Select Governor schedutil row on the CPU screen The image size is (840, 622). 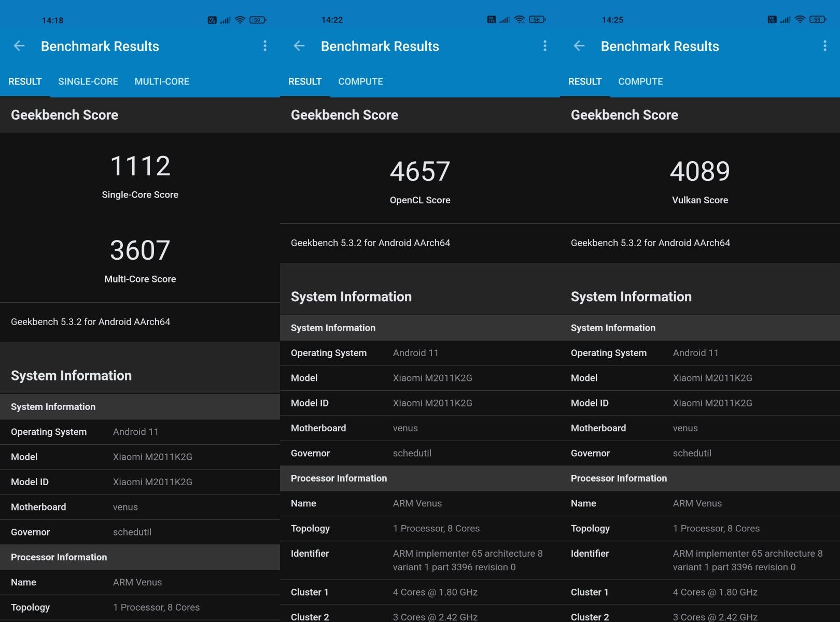click(140, 532)
